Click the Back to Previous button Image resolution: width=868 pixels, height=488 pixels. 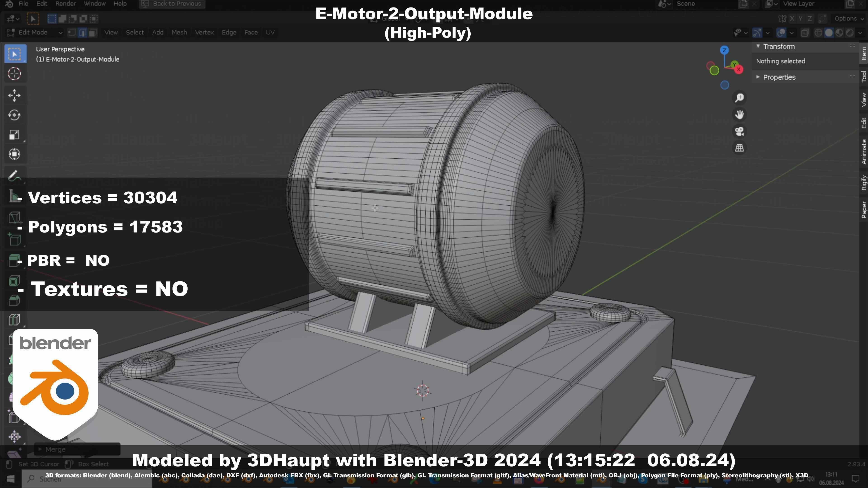coord(172,4)
